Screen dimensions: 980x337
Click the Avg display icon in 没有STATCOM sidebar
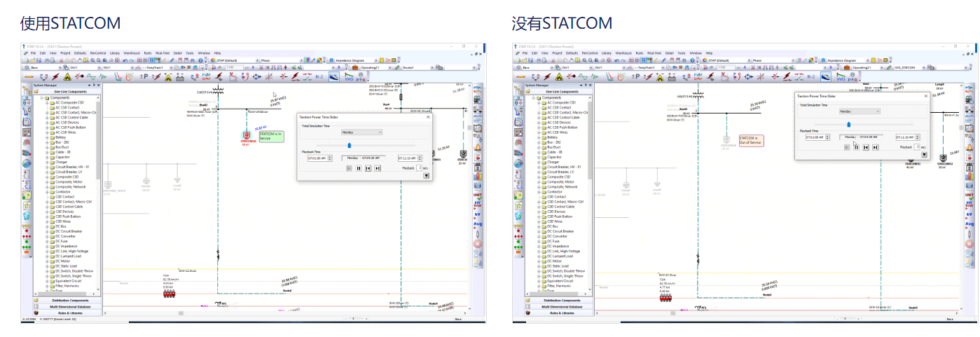[969, 224]
